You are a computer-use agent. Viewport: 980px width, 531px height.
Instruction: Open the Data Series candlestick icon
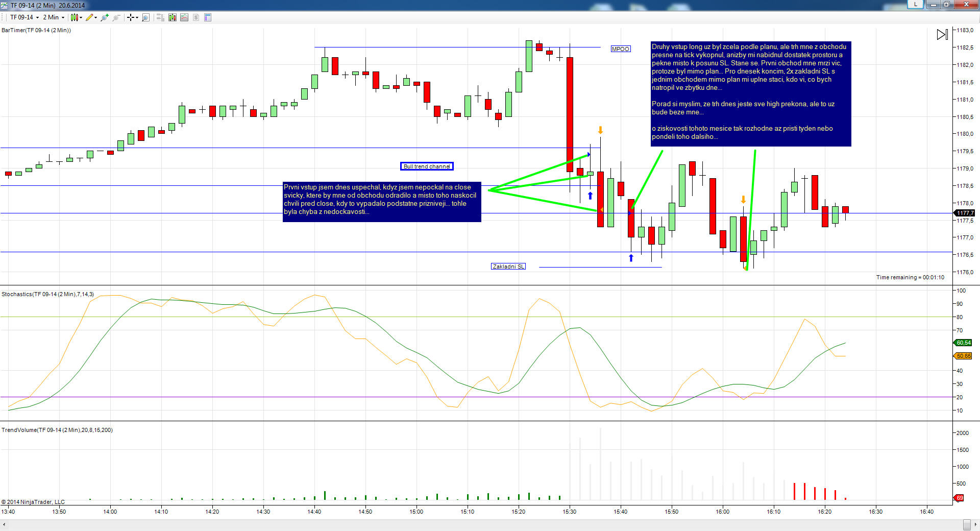click(x=173, y=17)
